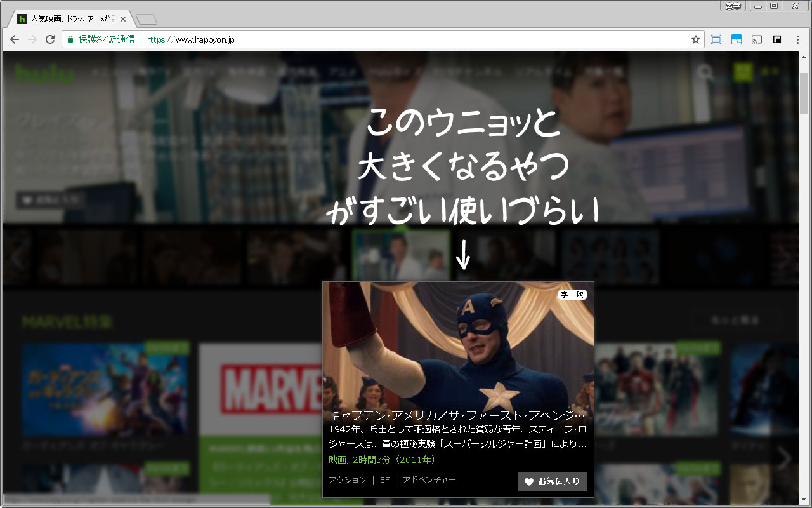Select the green-highlighted carousel thumbnail
The width and height of the screenshot is (812, 508).
coord(401,257)
